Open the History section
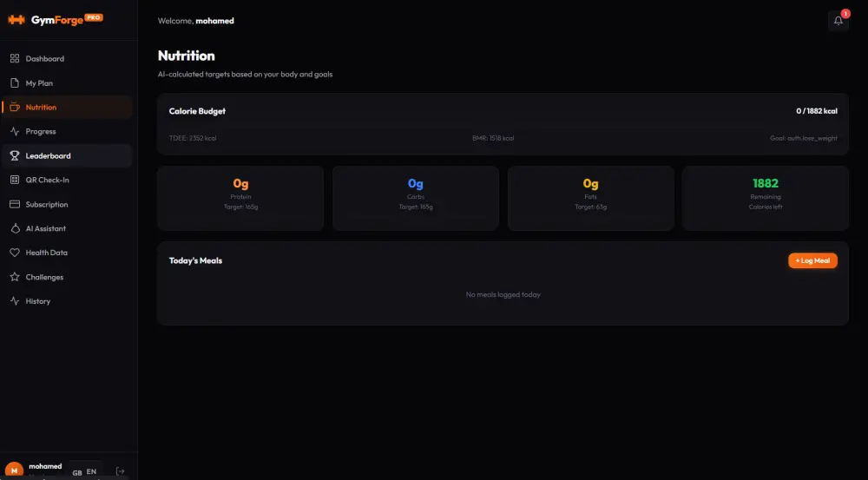868x480 pixels. [67, 301]
